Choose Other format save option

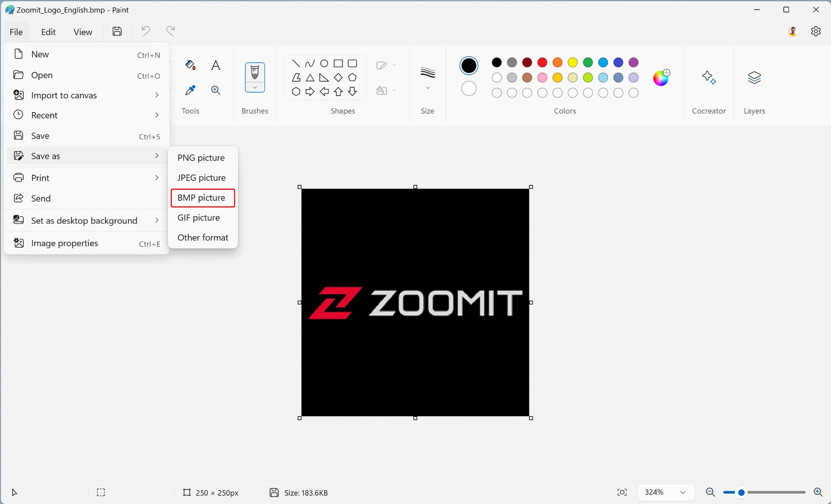coord(203,238)
